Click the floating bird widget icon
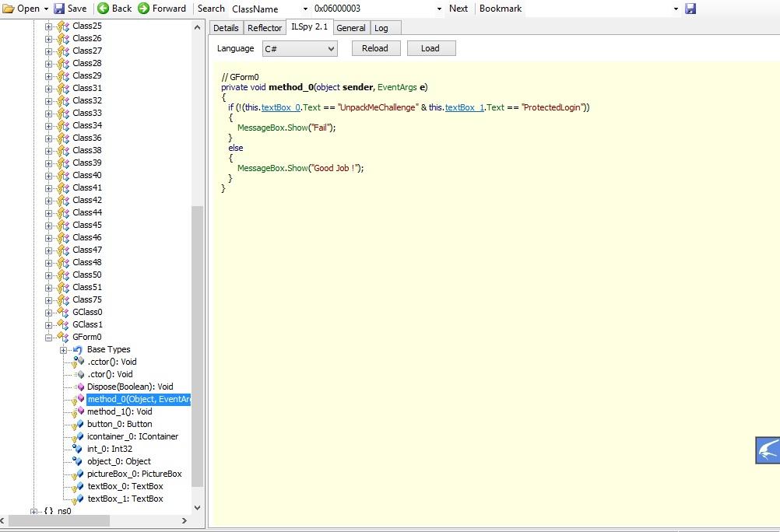Image resolution: width=780 pixels, height=532 pixels. 768,450
